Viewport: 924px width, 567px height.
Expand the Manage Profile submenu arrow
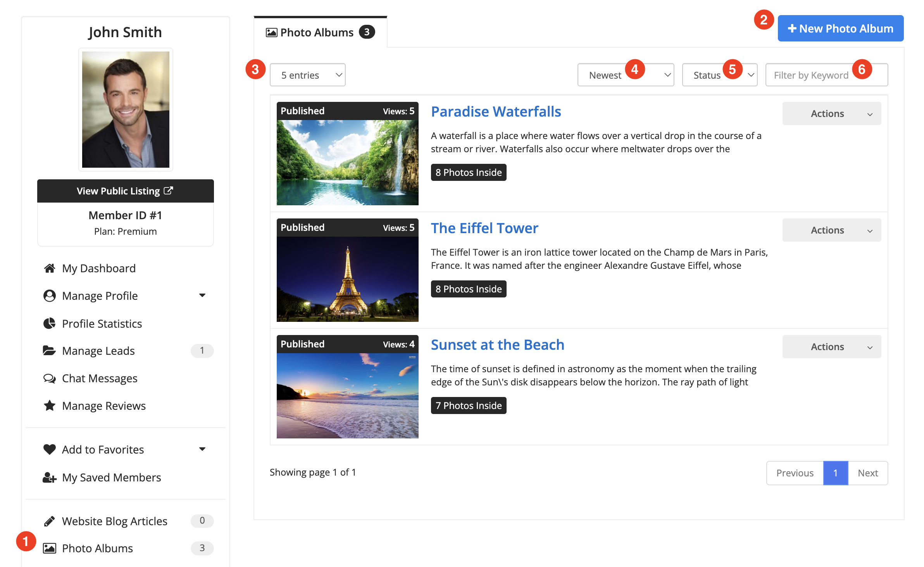click(202, 296)
